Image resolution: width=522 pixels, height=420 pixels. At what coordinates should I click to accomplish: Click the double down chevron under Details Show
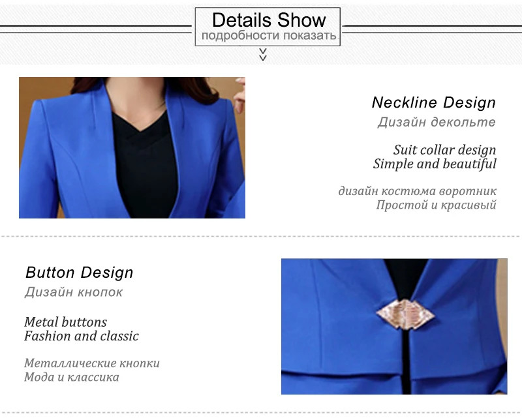(263, 55)
